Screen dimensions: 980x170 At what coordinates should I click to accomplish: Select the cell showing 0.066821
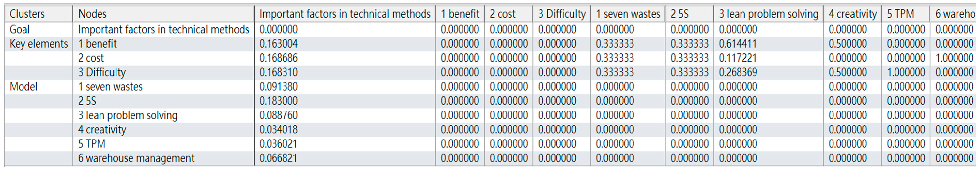[278, 158]
